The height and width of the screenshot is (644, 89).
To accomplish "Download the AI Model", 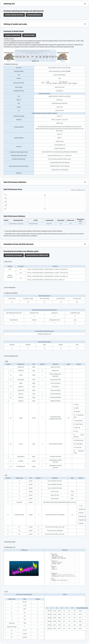I will pos(29,35).
